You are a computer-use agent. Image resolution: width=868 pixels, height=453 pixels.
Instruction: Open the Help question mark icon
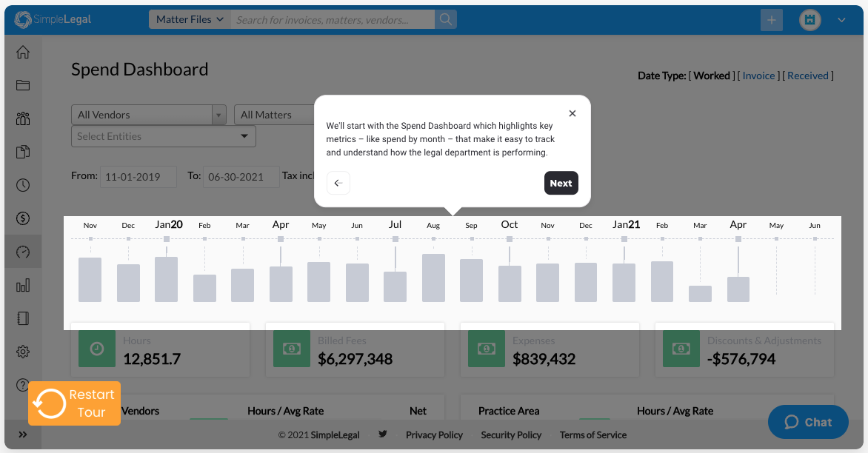coord(22,384)
